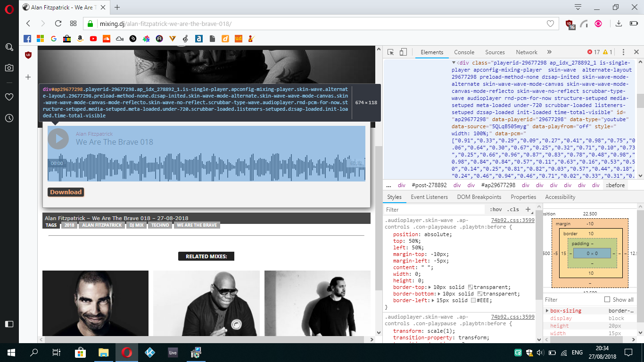Open the Accessibility pane tab

pos(560,197)
